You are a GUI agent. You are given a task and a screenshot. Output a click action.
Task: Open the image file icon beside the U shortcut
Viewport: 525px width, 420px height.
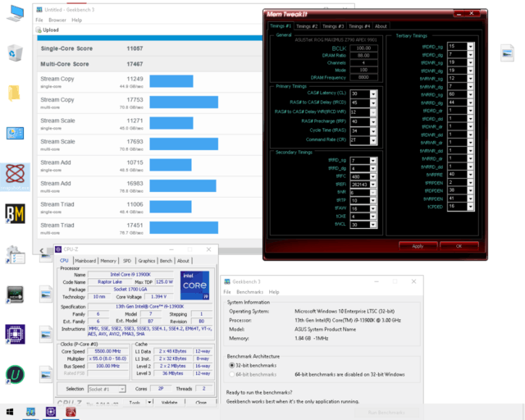pyautogui.click(x=46, y=374)
